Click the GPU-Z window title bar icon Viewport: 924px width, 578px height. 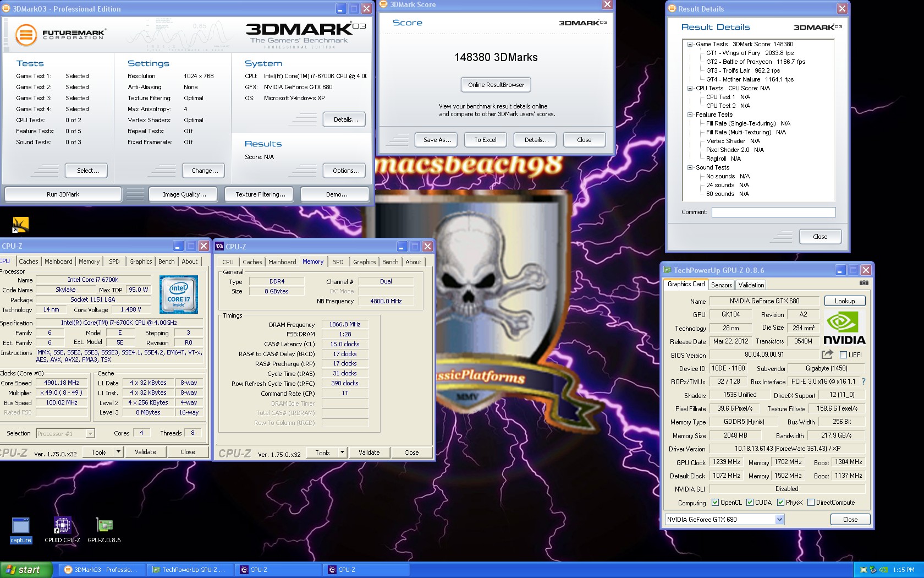point(667,270)
